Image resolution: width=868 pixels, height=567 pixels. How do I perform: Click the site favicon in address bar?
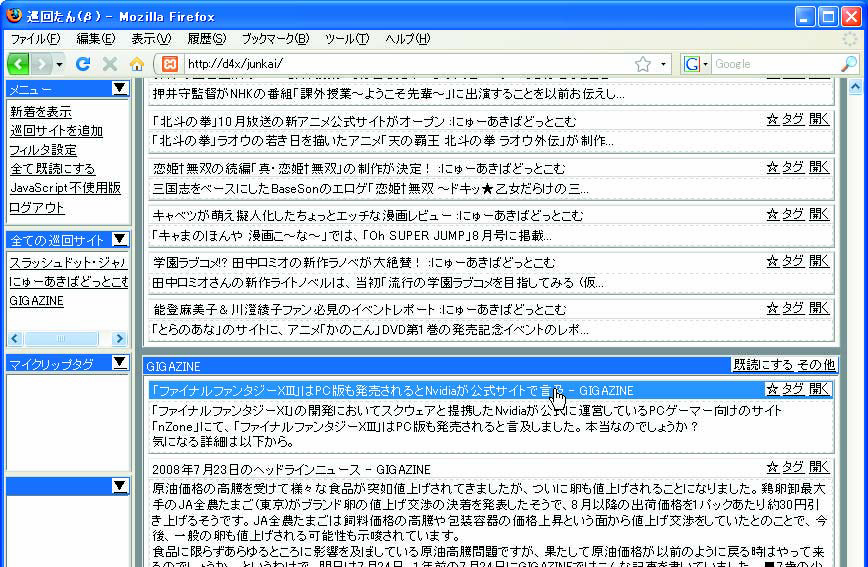tap(170, 64)
